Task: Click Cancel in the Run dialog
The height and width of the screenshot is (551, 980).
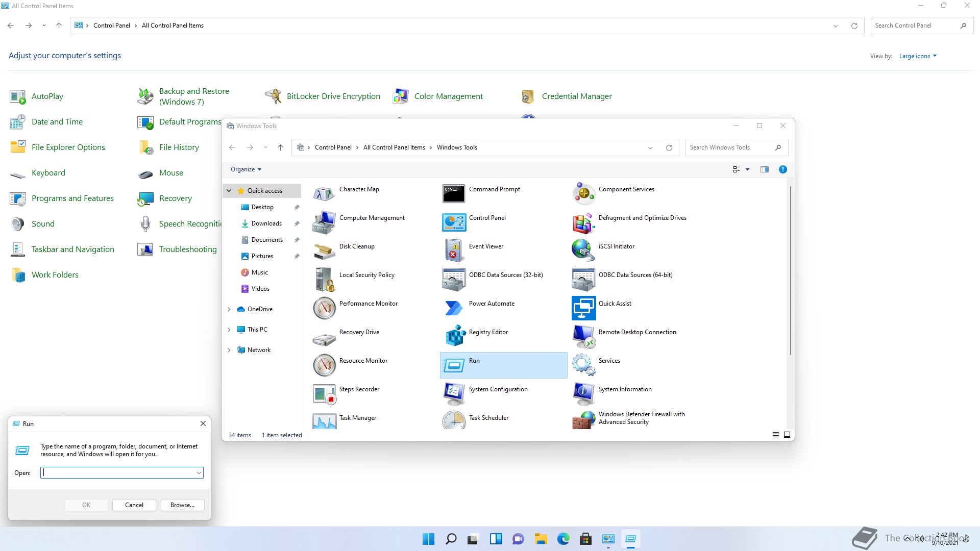Action: click(134, 505)
